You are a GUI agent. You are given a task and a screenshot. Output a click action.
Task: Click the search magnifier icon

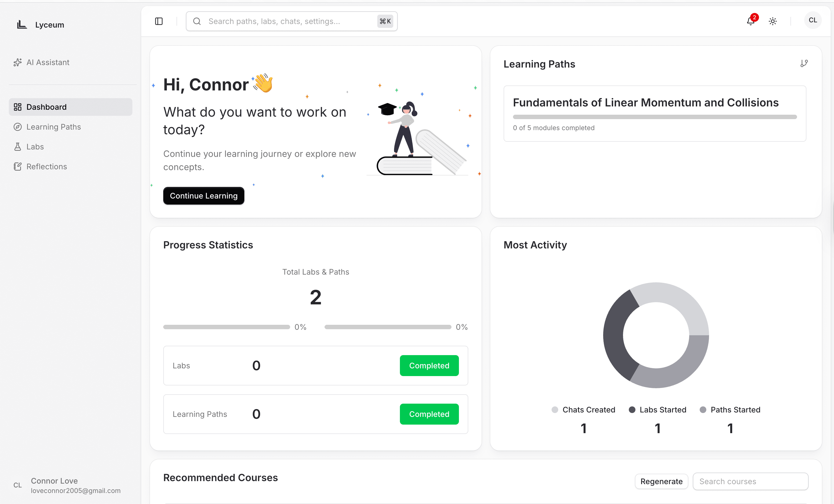[x=197, y=21]
